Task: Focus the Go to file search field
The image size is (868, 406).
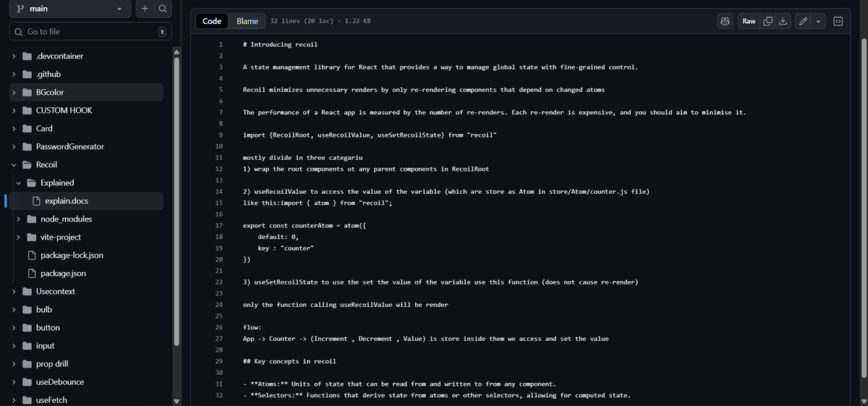Action: (90, 32)
